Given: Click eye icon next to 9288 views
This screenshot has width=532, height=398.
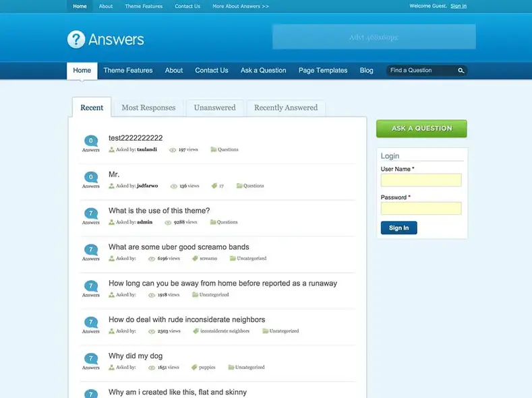Looking at the screenshot, I should (168, 222).
